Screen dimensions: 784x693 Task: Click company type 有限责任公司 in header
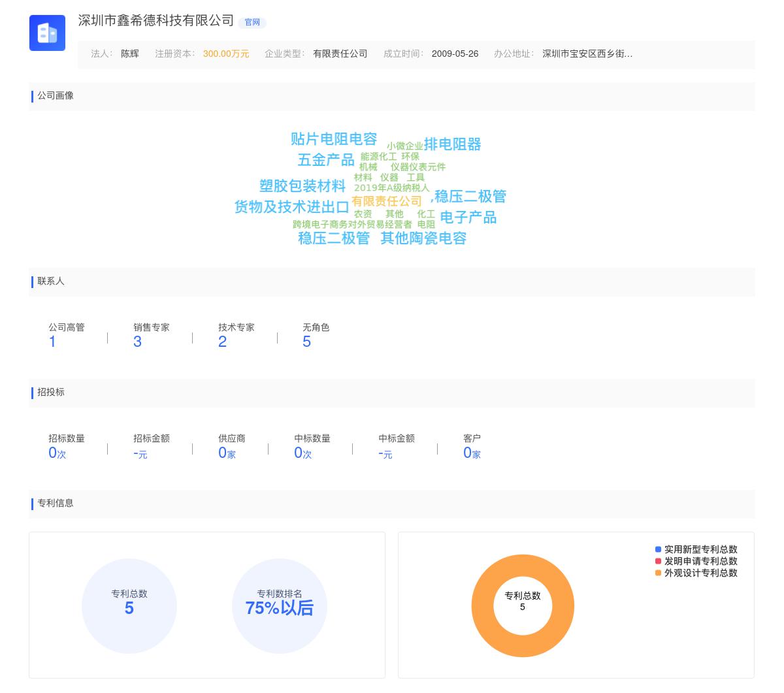(340, 54)
